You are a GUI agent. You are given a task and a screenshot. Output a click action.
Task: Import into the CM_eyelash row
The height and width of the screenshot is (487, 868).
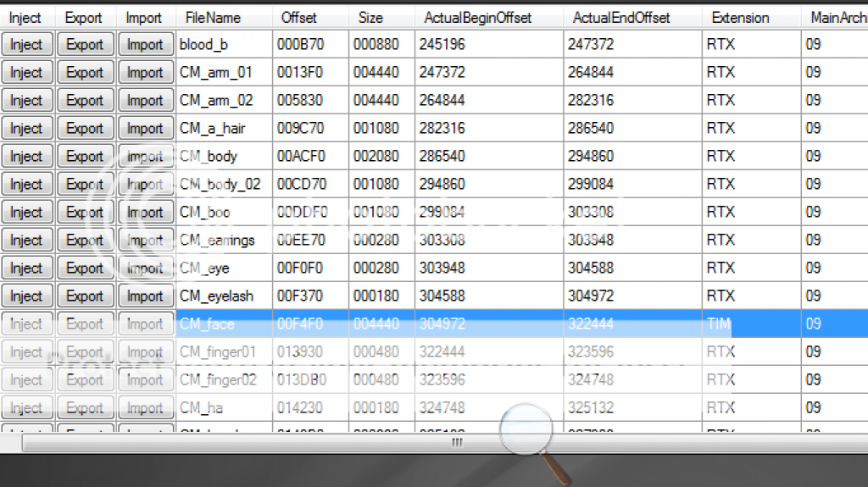[x=146, y=296]
